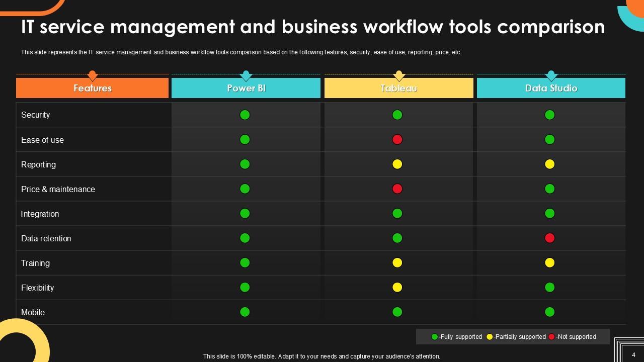Click the subtitle starting with "This slide represents"

pyautogui.click(x=241, y=52)
